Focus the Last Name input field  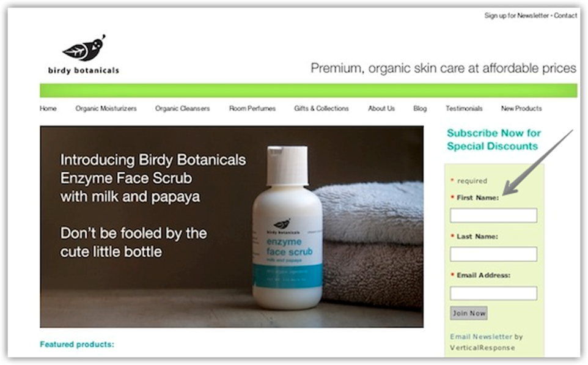[x=493, y=254]
